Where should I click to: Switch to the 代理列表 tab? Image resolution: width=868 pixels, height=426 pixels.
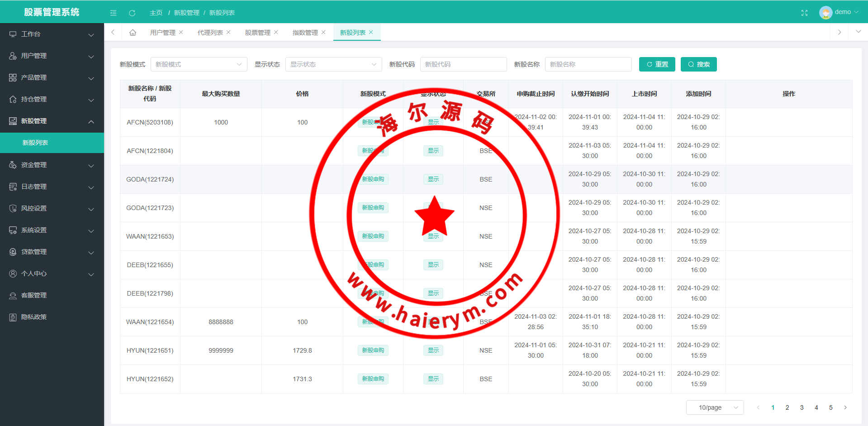(210, 32)
